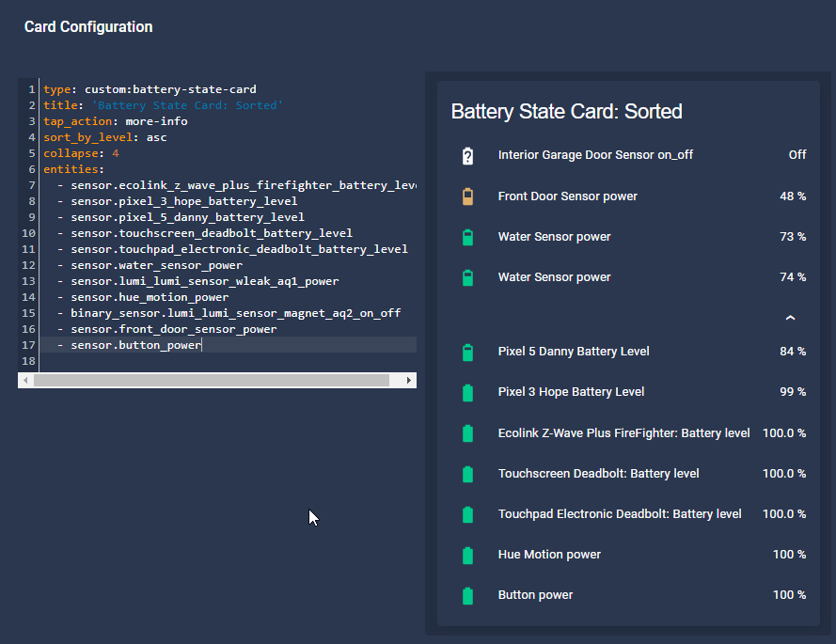This screenshot has width=836, height=644.
Task: Click the unknown battery icon for Interior Garage Door Sensor
Action: pos(467,156)
